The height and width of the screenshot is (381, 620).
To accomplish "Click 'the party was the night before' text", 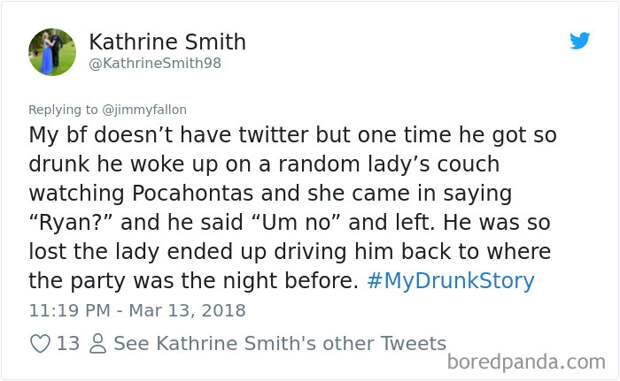I will tap(193, 281).
